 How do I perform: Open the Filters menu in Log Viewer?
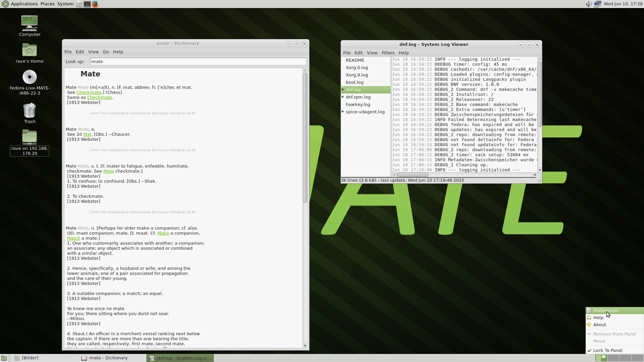tap(388, 53)
